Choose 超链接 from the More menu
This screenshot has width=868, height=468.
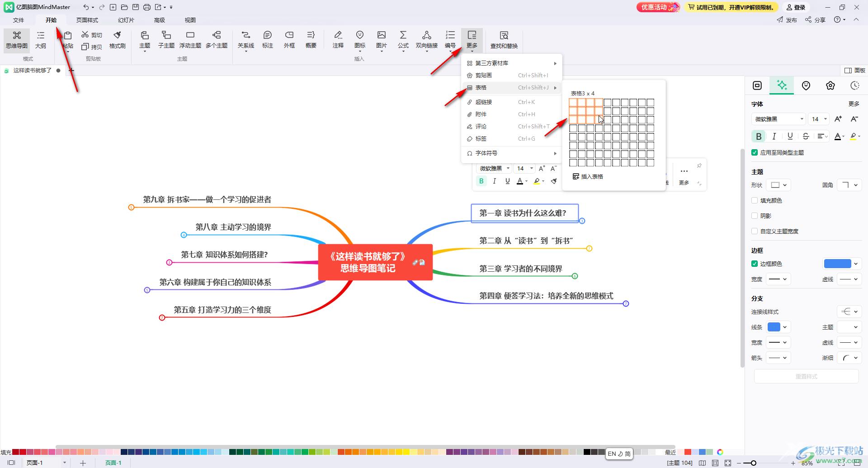tap(512, 102)
